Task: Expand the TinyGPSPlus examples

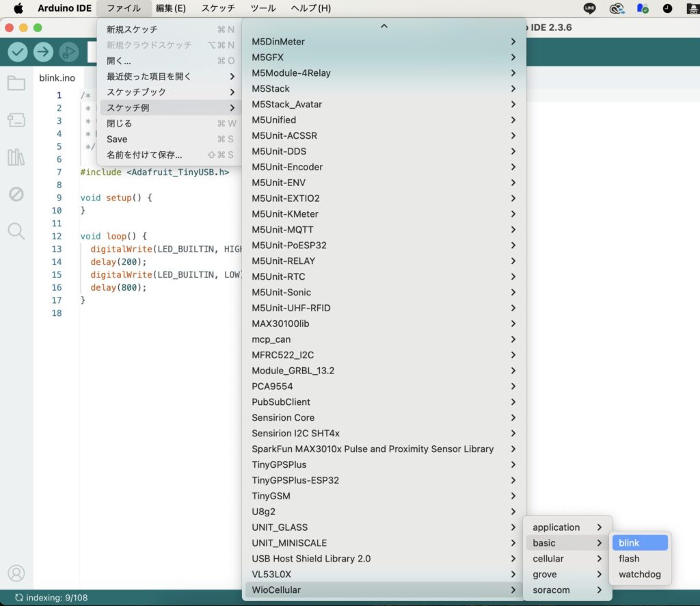Action: coord(384,464)
